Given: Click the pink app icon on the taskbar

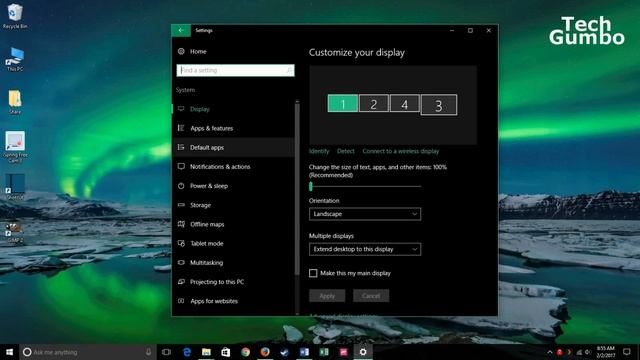Looking at the screenshot, I should coord(343,352).
